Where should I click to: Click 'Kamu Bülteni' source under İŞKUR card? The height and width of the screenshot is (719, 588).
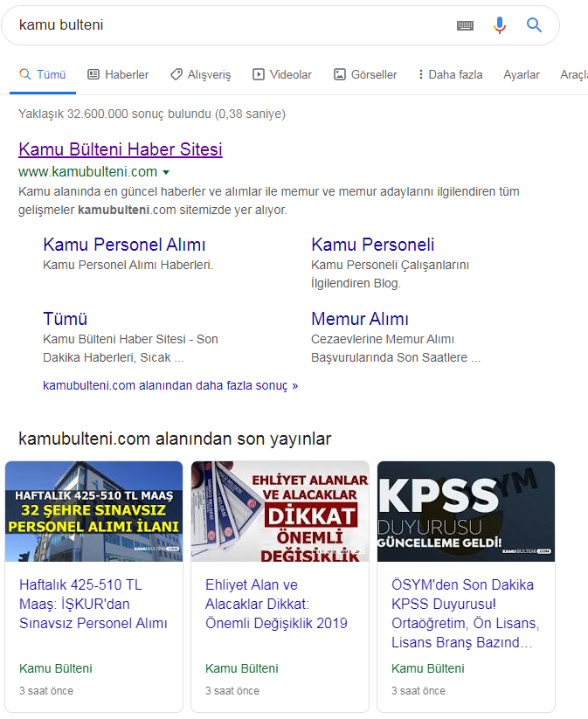point(56,668)
